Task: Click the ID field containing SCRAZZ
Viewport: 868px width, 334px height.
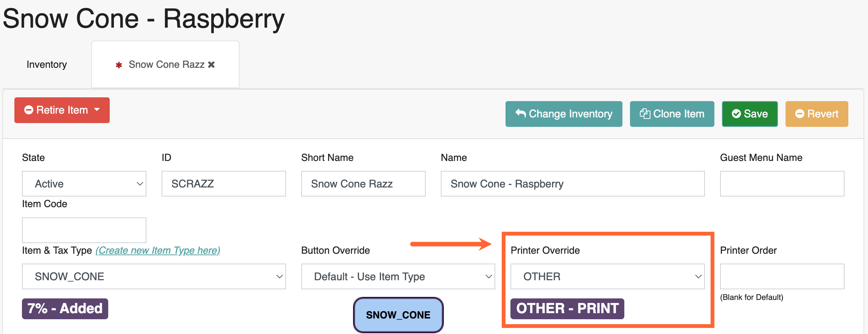Action: [224, 184]
